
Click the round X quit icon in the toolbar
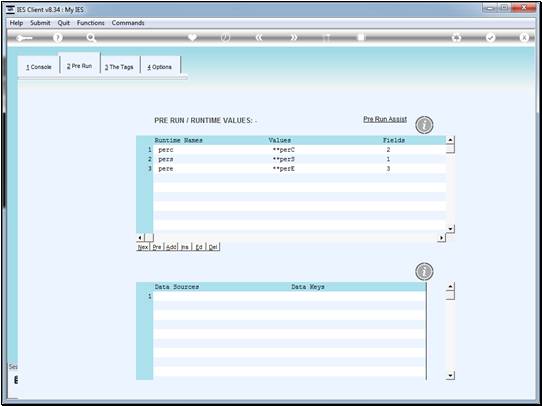coord(524,38)
